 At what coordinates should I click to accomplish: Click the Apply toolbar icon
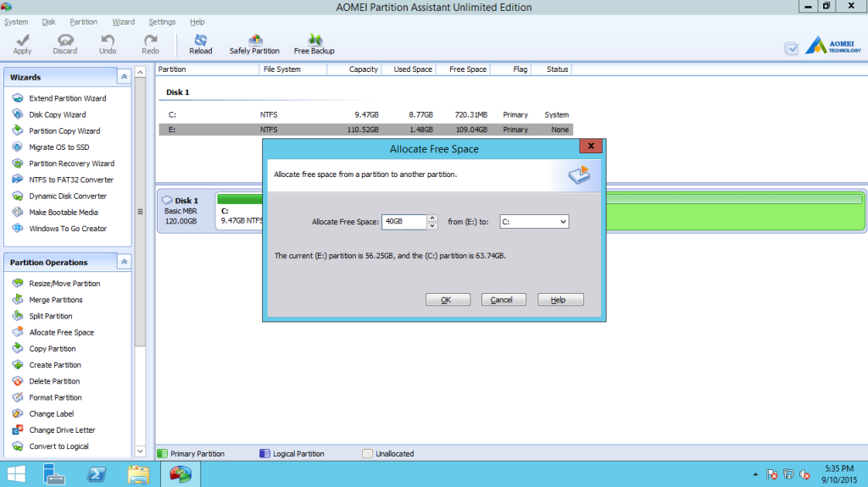pyautogui.click(x=22, y=44)
